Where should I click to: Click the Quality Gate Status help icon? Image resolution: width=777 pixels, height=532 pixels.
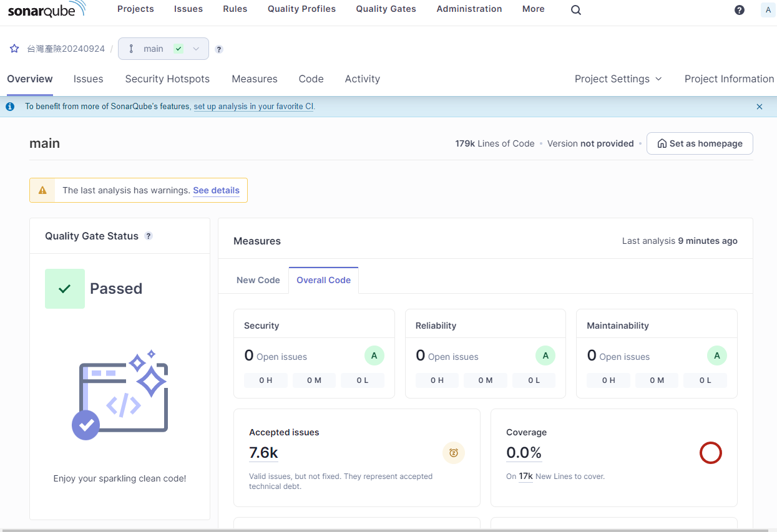(149, 236)
